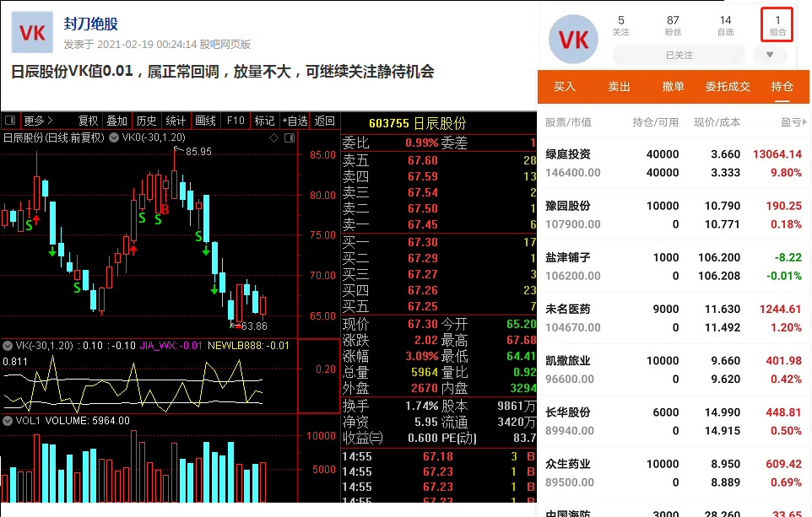
Task: Click the 换手 1.74% turnover value
Action: (x=421, y=407)
